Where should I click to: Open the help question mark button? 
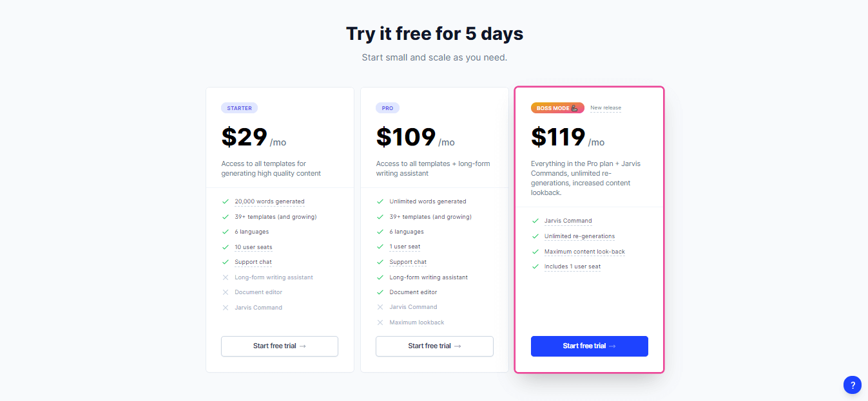coord(852,385)
